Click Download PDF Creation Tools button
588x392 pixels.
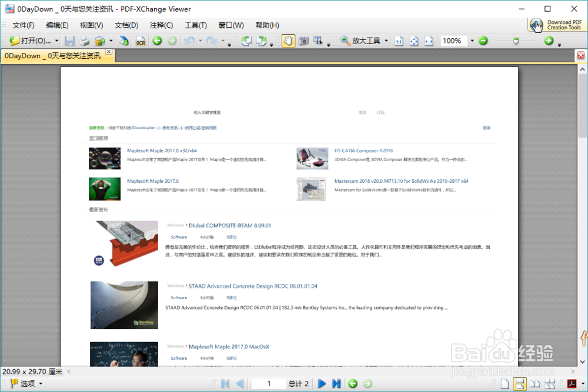tap(556, 25)
